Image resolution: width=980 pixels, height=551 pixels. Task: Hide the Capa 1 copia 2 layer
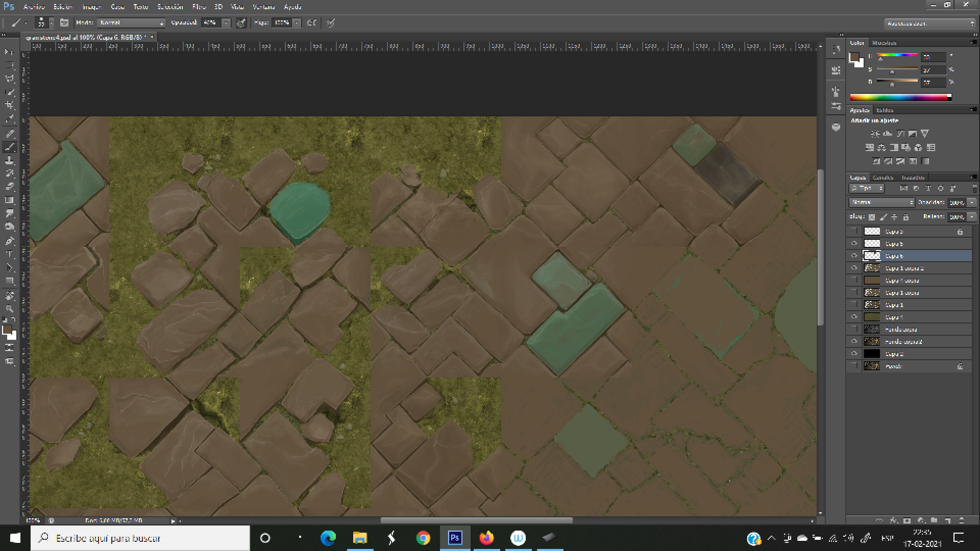[x=854, y=268]
